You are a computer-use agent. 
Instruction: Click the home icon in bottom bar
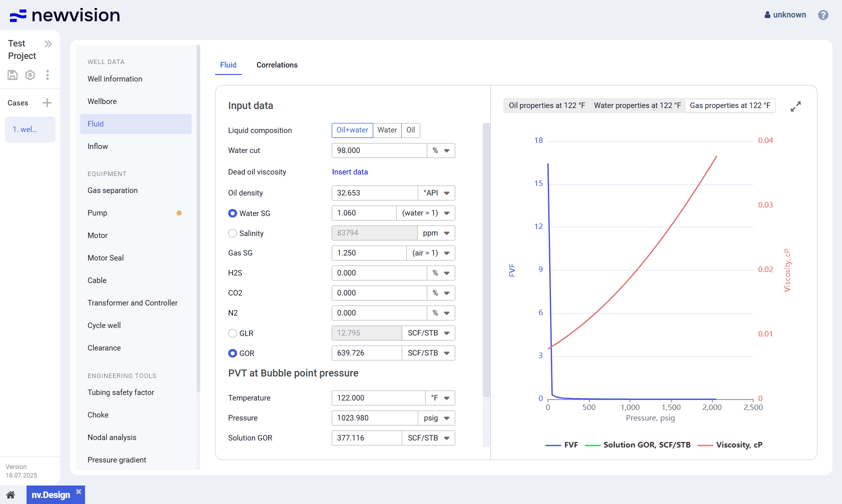coord(11,495)
